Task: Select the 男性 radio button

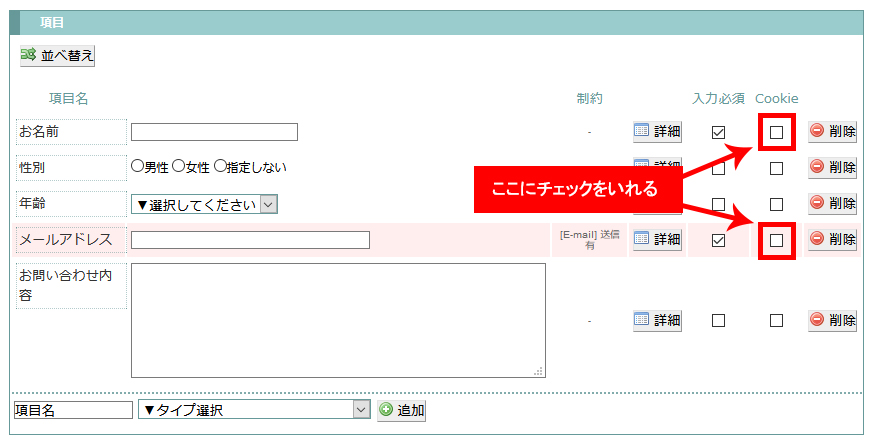Action: pos(137,166)
